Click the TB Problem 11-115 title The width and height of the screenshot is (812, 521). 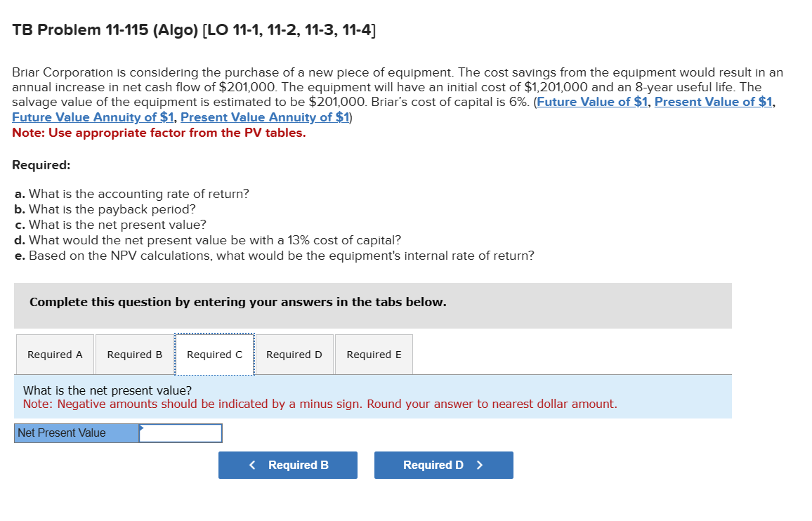tap(194, 29)
